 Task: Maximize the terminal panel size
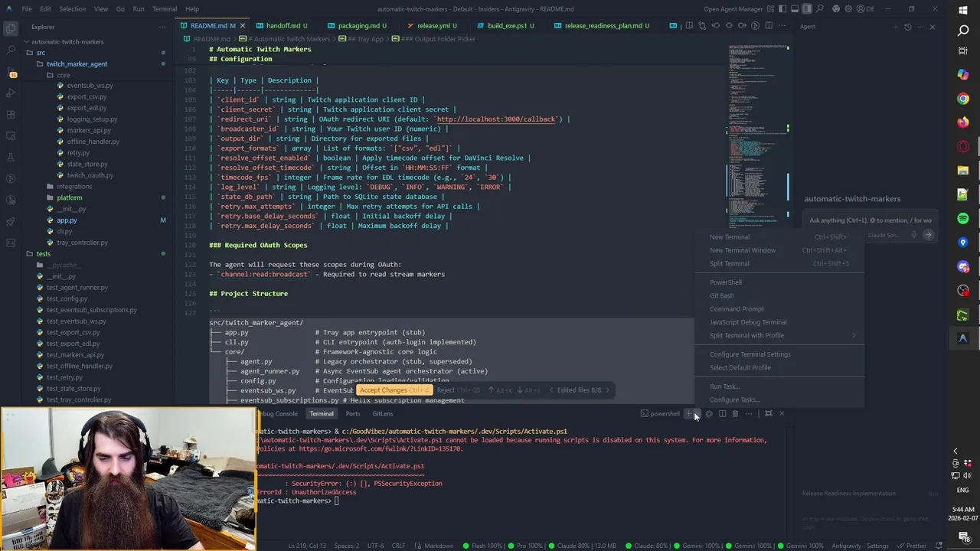click(x=769, y=414)
